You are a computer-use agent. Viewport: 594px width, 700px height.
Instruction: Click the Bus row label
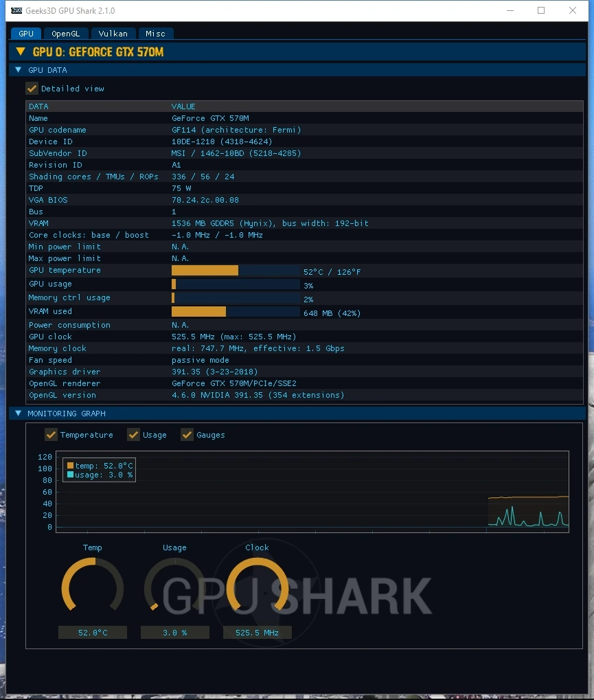pyautogui.click(x=36, y=212)
